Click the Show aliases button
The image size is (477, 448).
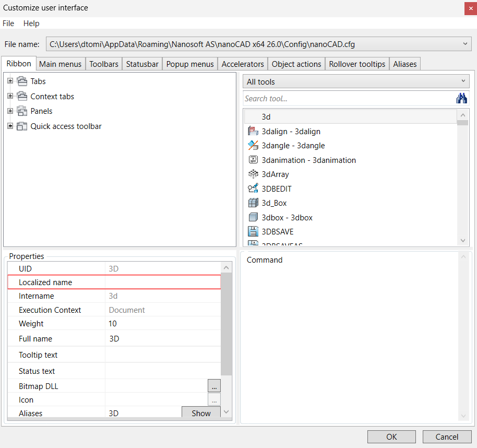(x=201, y=412)
